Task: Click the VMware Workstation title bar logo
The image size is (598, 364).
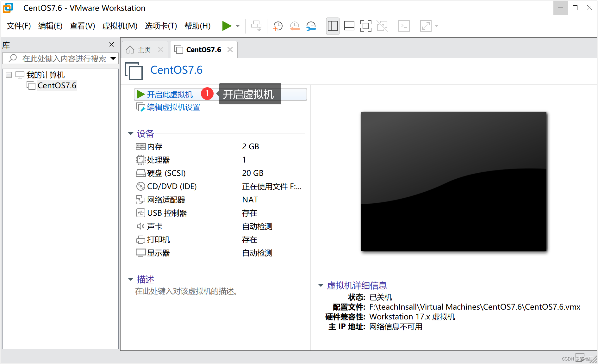Action: pos(8,8)
